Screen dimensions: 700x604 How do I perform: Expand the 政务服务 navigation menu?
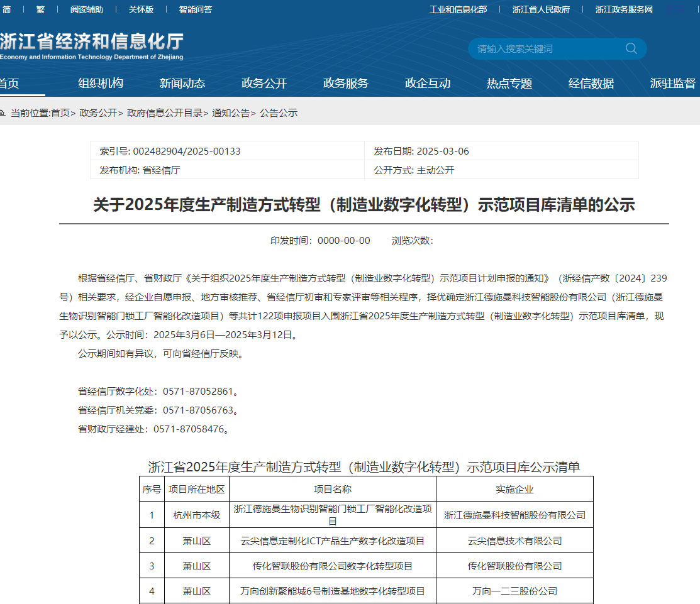pos(346,83)
